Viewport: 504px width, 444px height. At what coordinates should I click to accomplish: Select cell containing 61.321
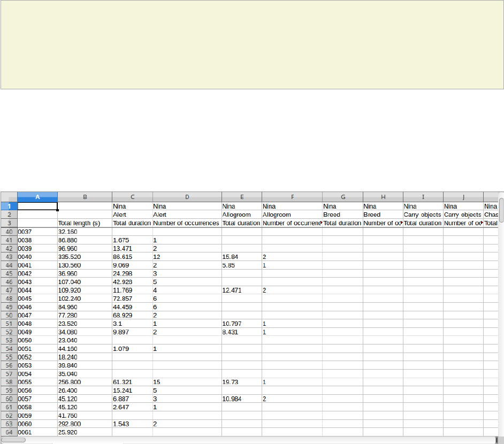[x=133, y=382]
